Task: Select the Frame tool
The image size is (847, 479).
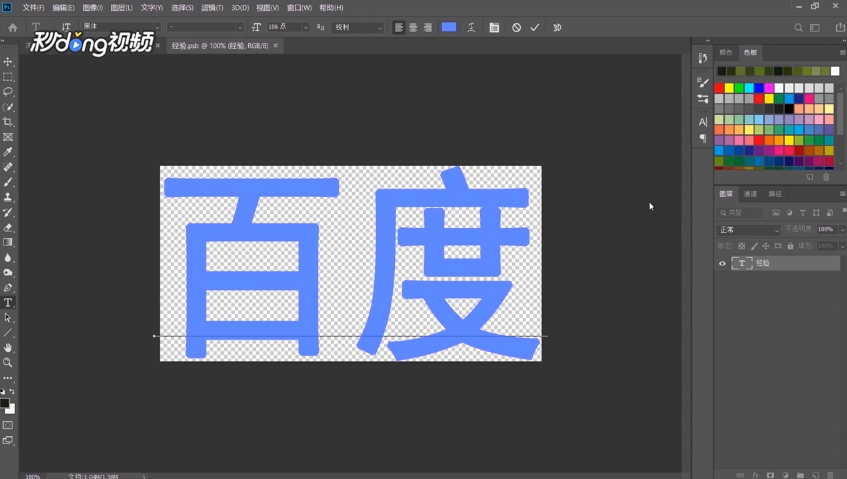Action: pyautogui.click(x=8, y=137)
